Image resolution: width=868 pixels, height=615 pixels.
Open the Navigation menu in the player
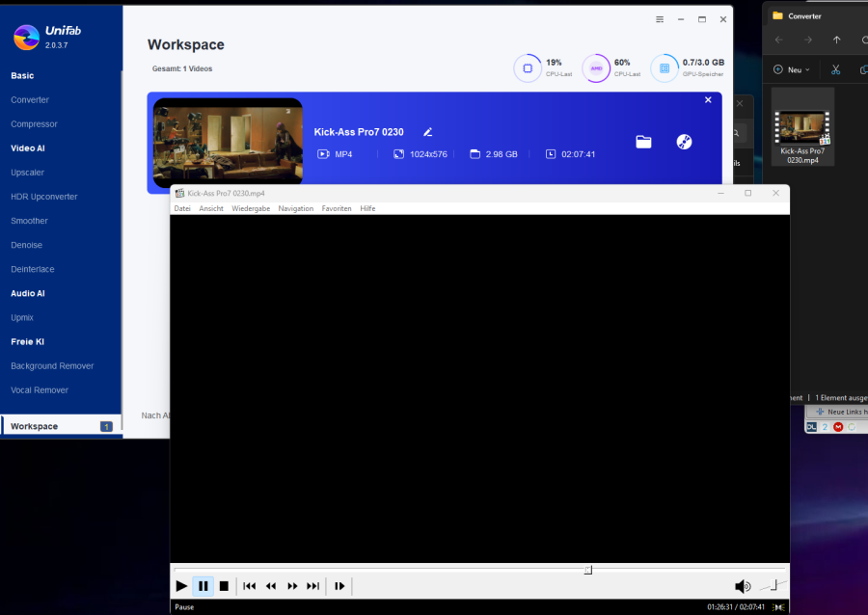click(x=295, y=208)
